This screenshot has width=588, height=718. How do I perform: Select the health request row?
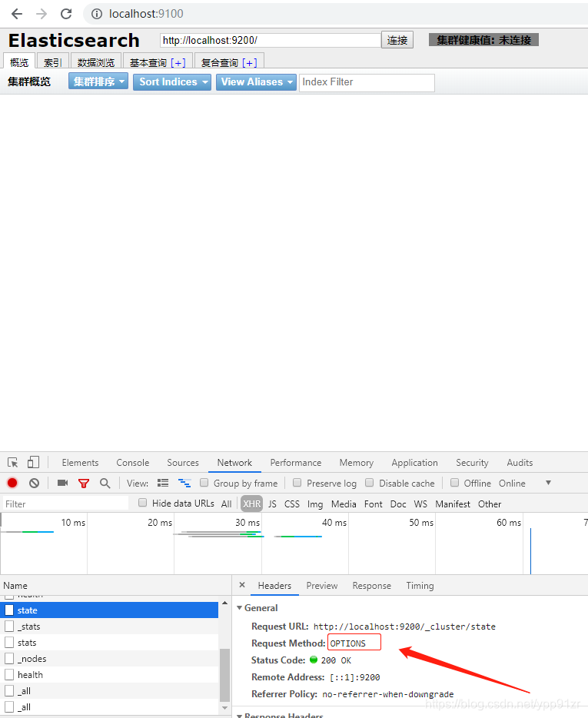pos(109,674)
